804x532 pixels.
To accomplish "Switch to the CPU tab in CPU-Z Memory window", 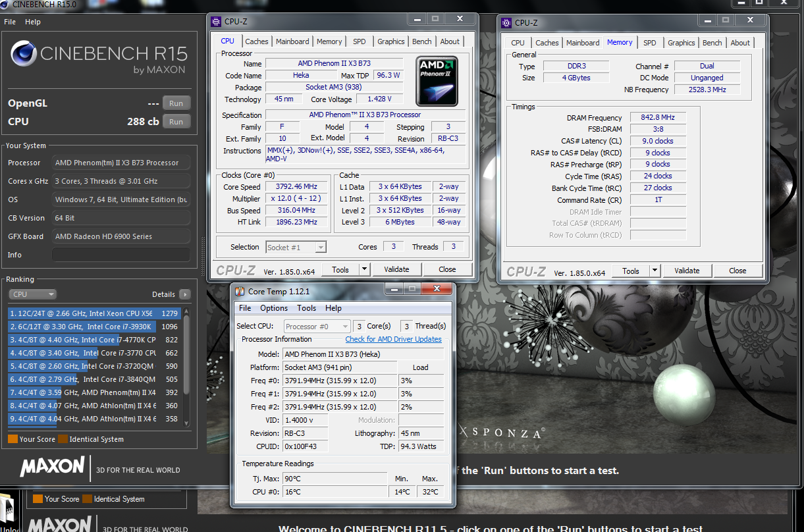I will point(518,43).
